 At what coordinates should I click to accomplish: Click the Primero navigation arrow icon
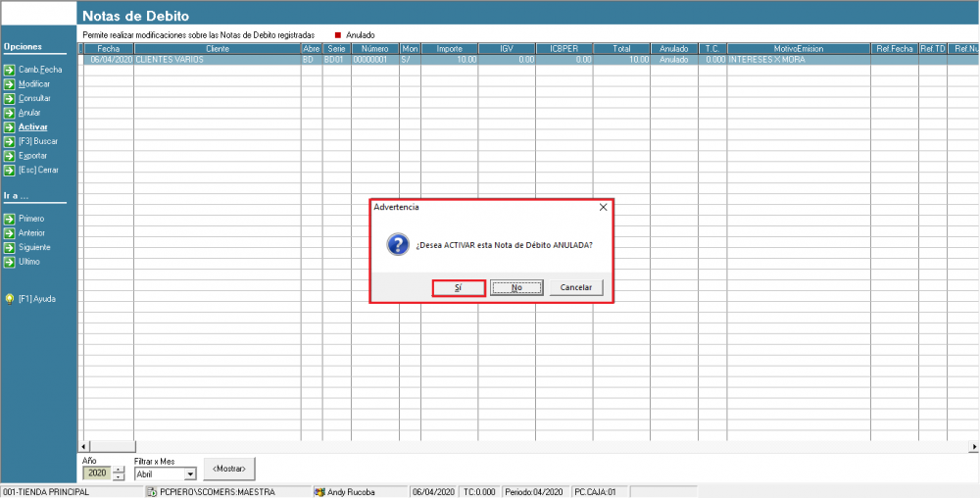[x=9, y=219]
